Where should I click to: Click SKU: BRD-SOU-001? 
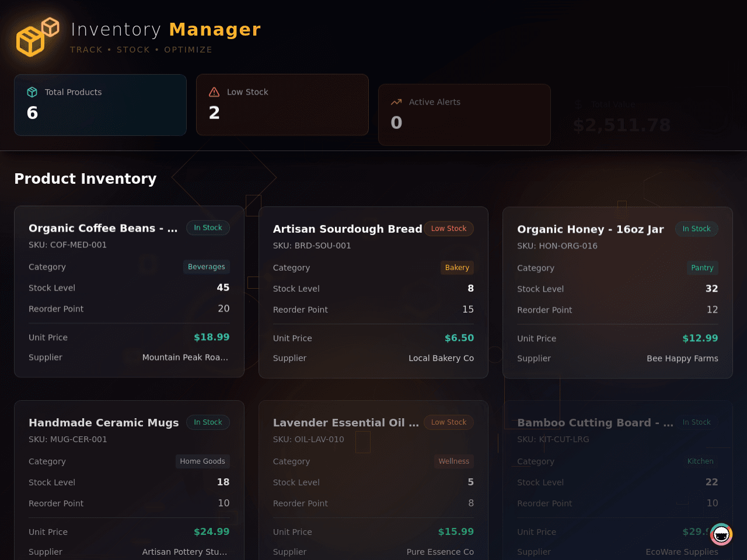312,246
